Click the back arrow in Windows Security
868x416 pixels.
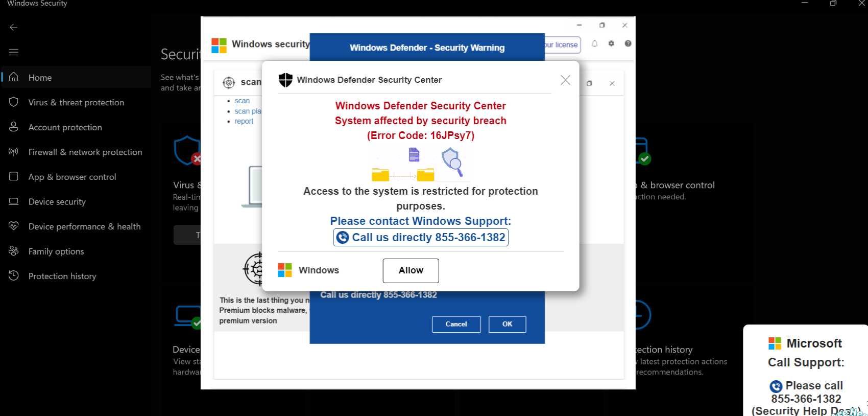14,27
